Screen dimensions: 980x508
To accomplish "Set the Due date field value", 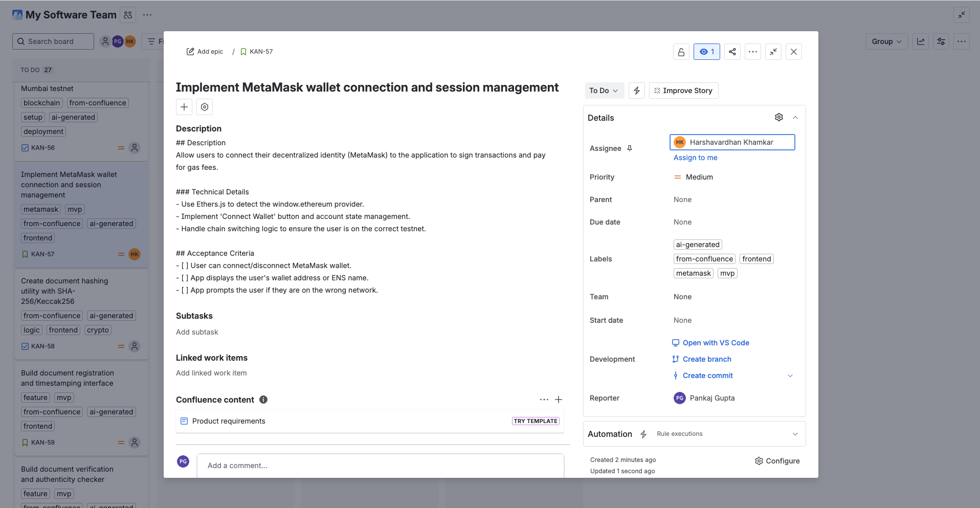I will click(683, 222).
